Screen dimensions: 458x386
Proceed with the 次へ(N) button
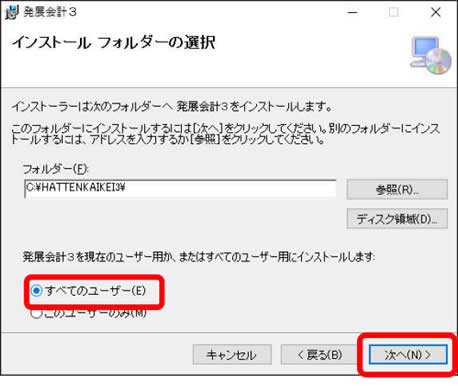tap(408, 355)
